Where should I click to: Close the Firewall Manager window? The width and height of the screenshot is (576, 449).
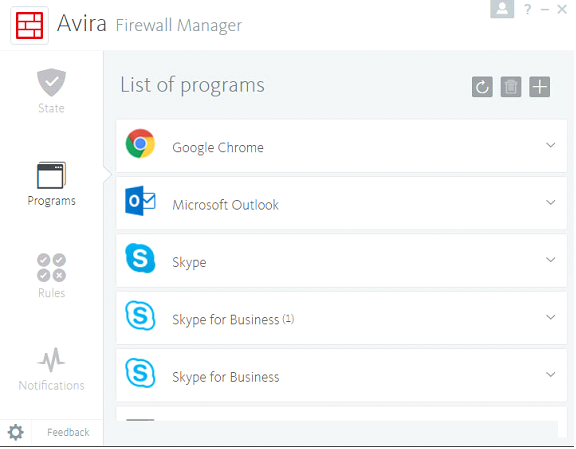pyautogui.click(x=562, y=9)
